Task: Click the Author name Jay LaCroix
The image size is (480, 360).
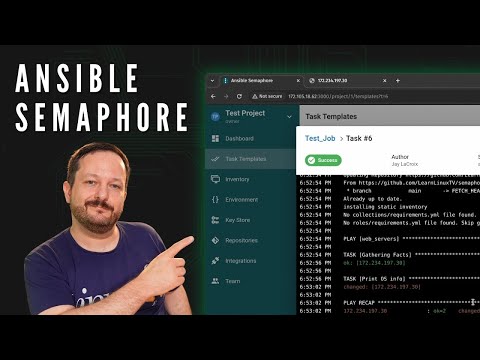Action: (x=404, y=164)
